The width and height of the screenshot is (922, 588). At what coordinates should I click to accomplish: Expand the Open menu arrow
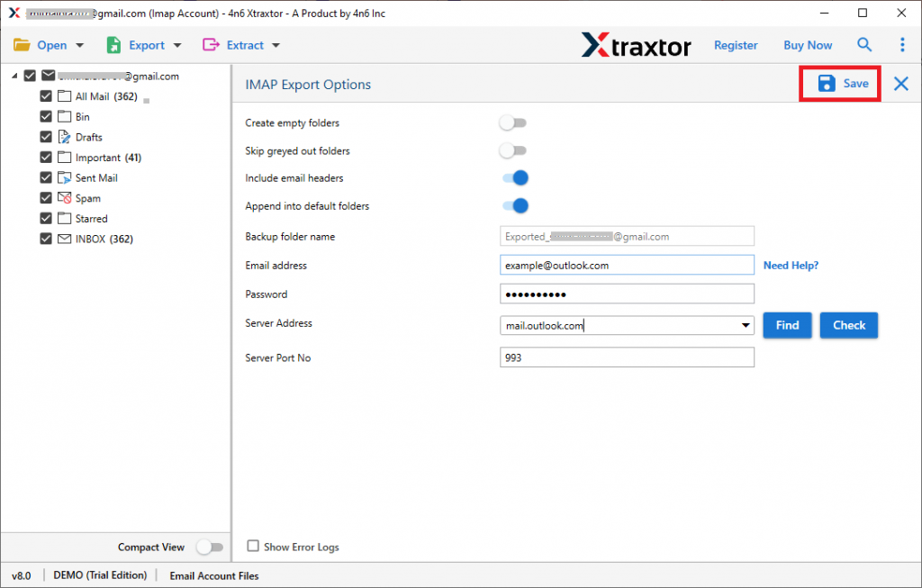(80, 45)
